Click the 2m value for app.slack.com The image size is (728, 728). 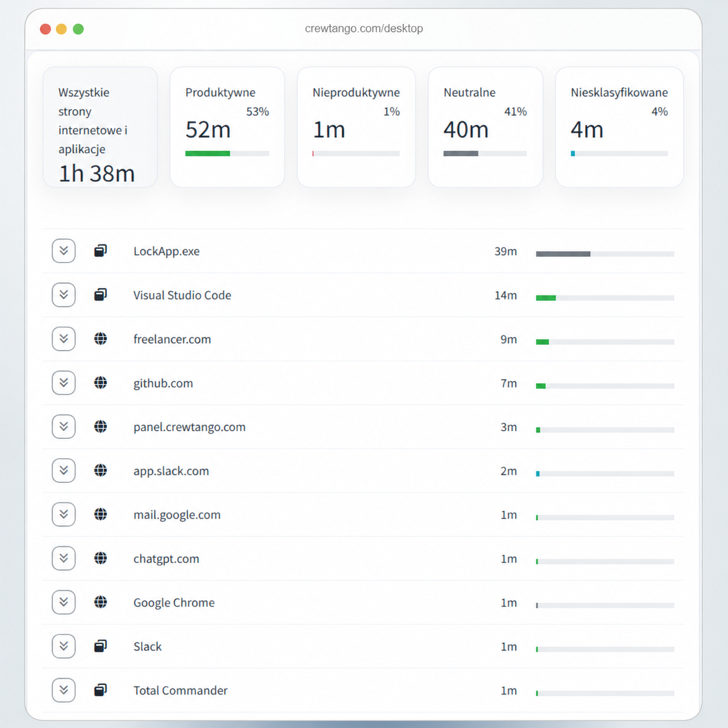(509, 471)
